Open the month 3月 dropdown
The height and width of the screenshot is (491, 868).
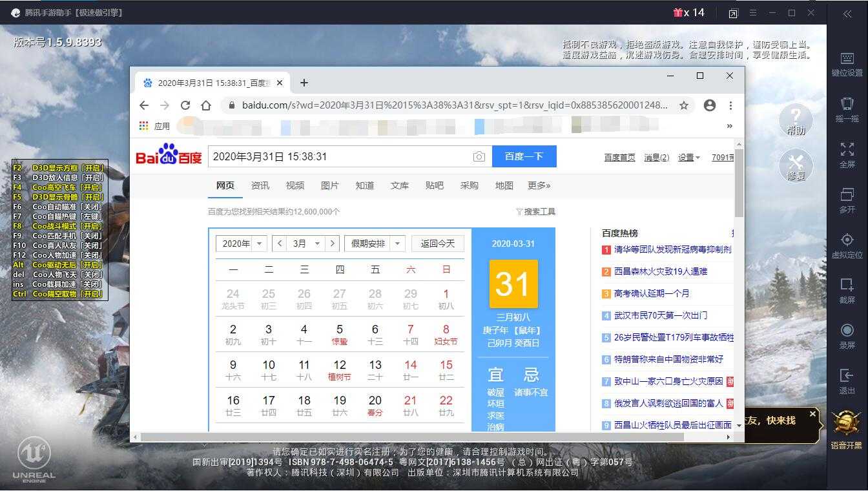click(305, 244)
